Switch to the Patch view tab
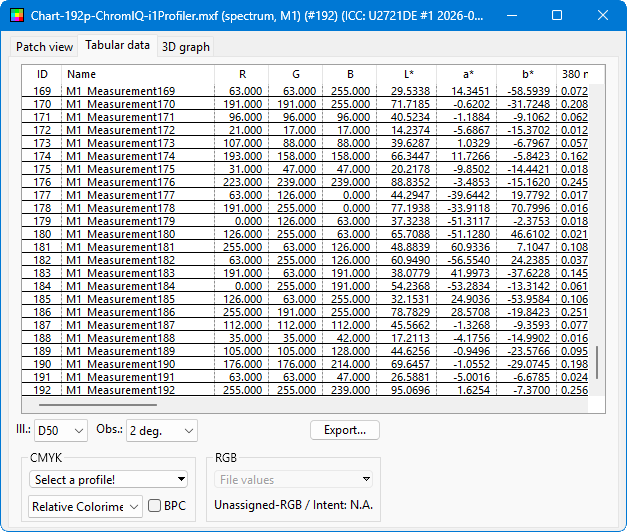 (x=44, y=47)
